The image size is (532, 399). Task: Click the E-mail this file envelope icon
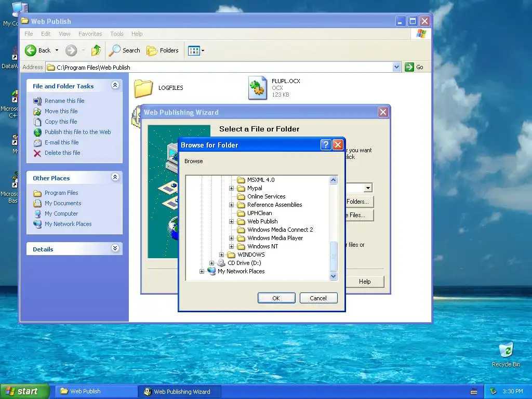(37, 143)
